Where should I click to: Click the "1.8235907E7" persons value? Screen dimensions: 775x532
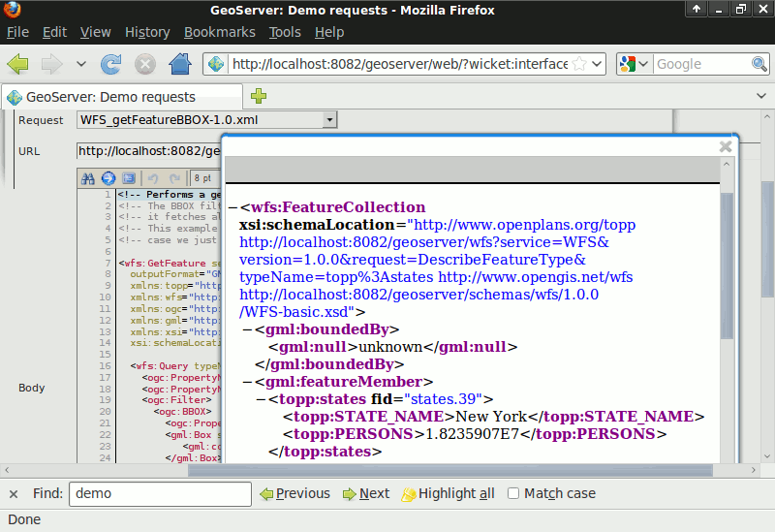point(472,434)
